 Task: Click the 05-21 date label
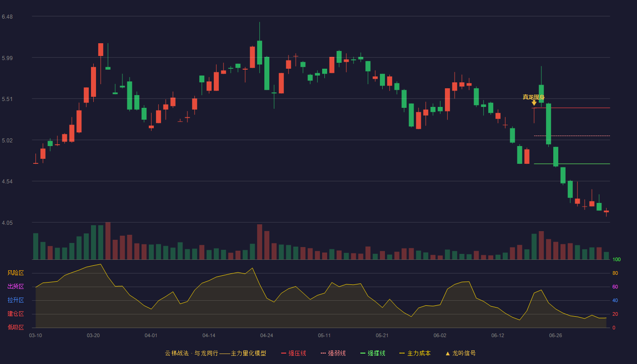(382, 335)
